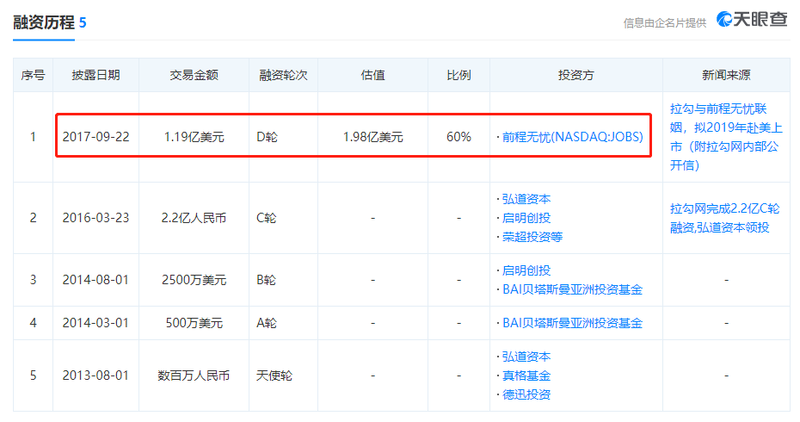Click the 信息由企名片提供 source note
Image resolution: width=800 pixels, height=422 pixels.
[x=664, y=23]
